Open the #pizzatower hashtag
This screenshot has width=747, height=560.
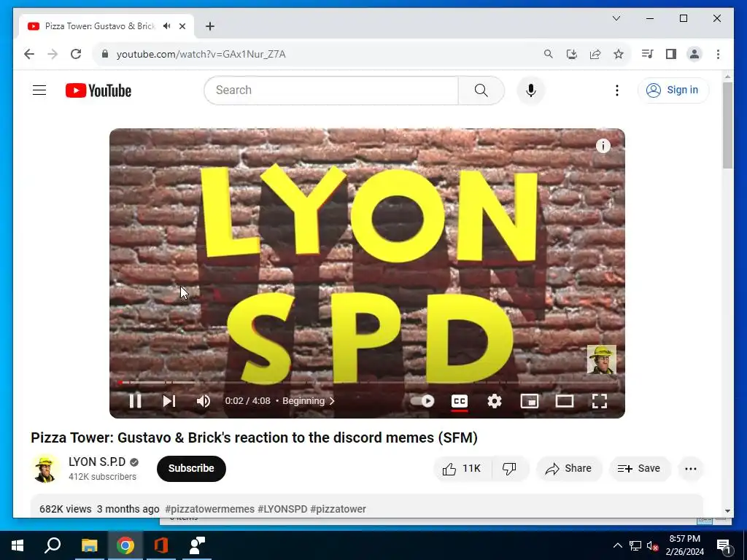pyautogui.click(x=338, y=509)
